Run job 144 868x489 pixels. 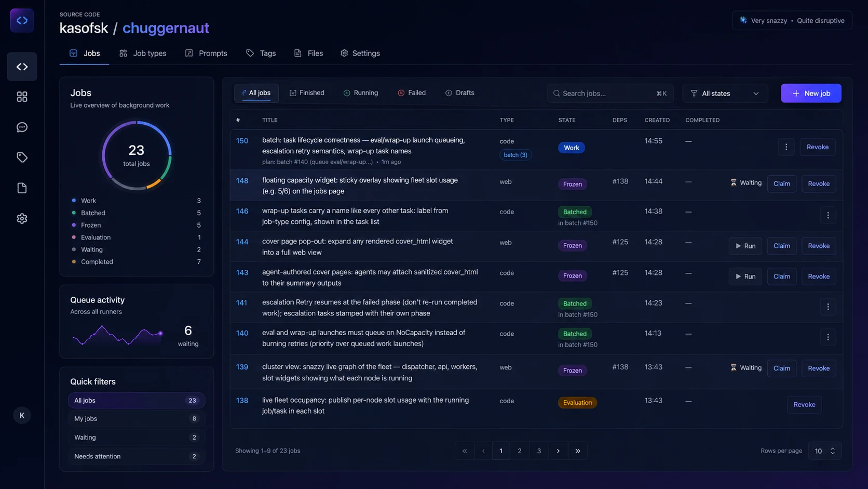[x=745, y=246]
